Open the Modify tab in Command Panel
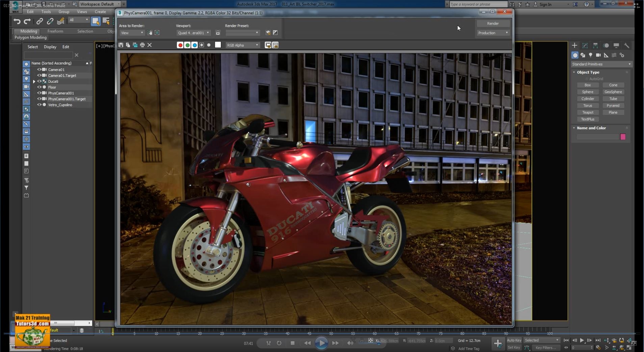This screenshot has width=644, height=352. pos(585,45)
